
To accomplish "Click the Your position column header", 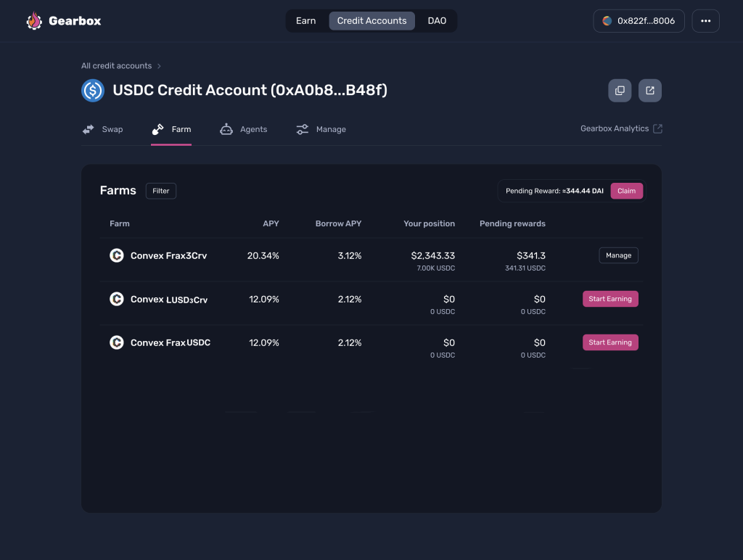I will coord(430,223).
